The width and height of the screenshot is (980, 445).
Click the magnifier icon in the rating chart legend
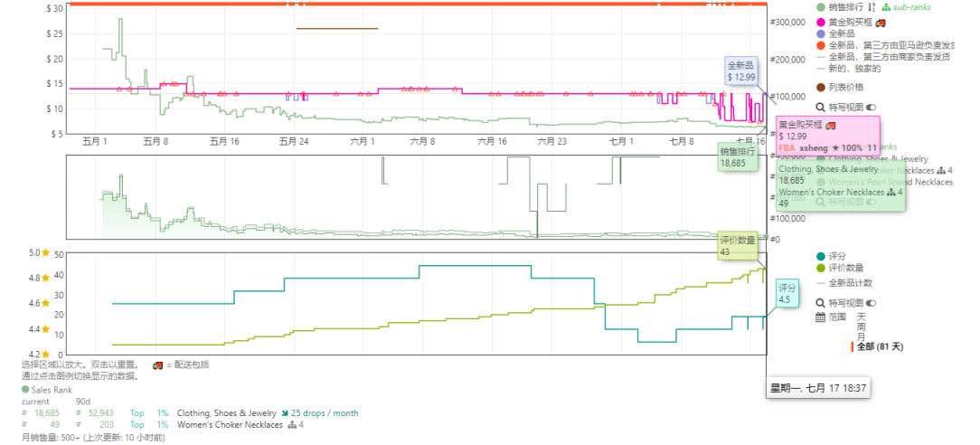pyautogui.click(x=821, y=302)
